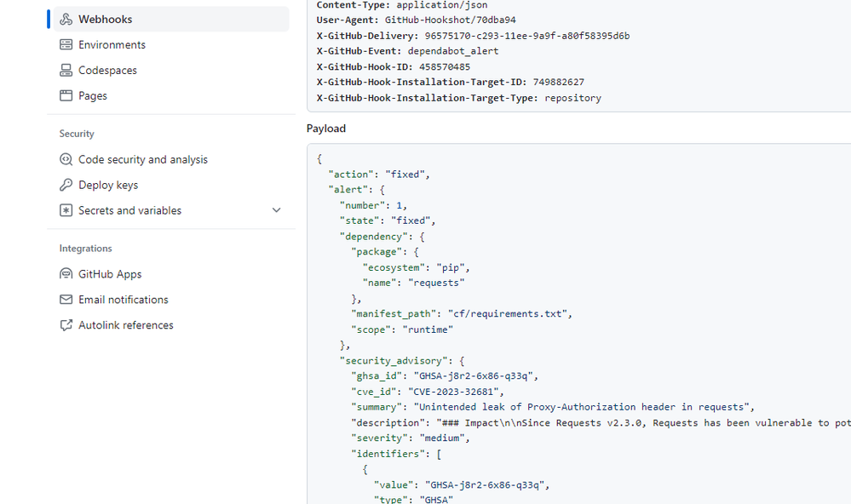Click the Environments server icon
This screenshot has height=504, width=851.
point(66,44)
